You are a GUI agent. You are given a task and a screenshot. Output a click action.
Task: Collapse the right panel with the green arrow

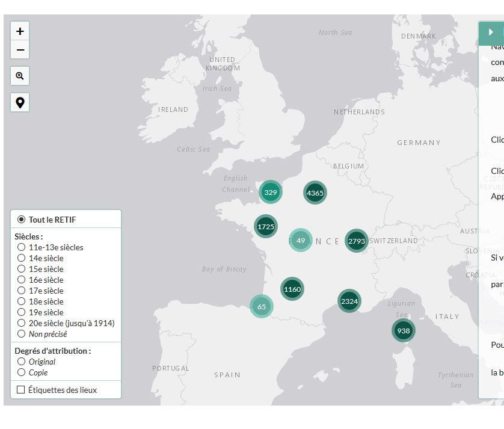pos(491,33)
